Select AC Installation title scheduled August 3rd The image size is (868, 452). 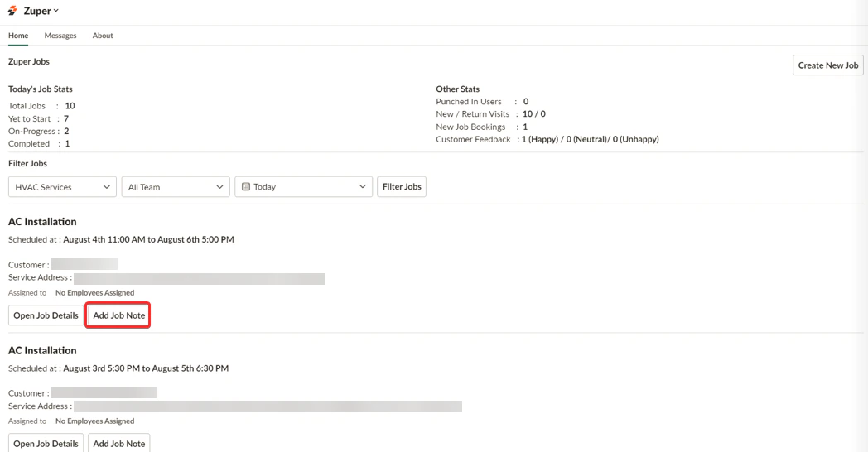click(x=42, y=350)
